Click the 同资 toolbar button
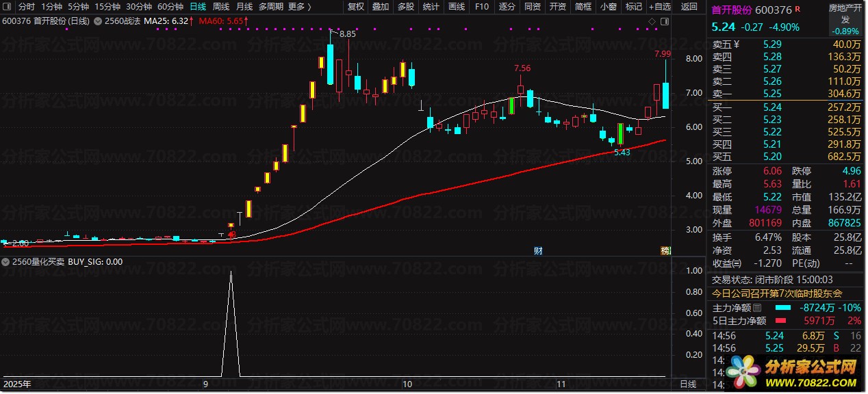This screenshot has width=868, height=394. (532, 7)
